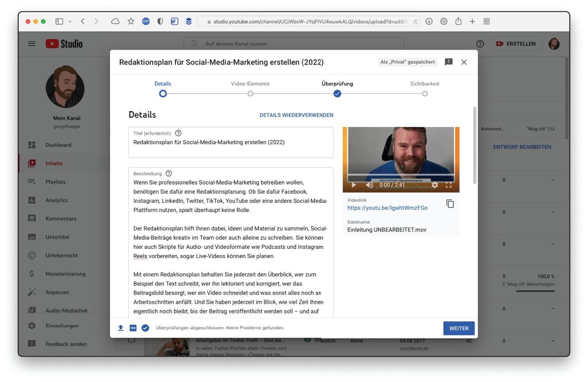Click the bookmark star icon in Safari toolbar
This screenshot has height=382, width=588.
tap(131, 21)
